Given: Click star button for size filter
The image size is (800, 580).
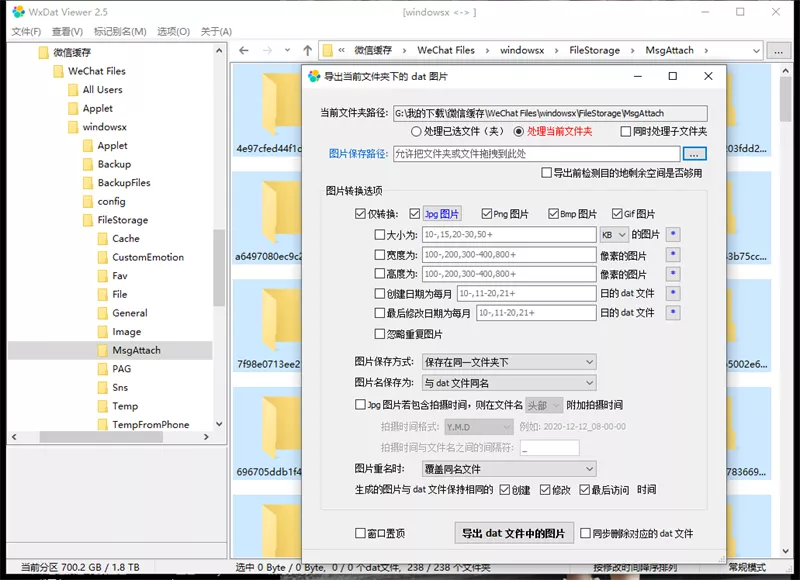Looking at the screenshot, I should point(673,234).
